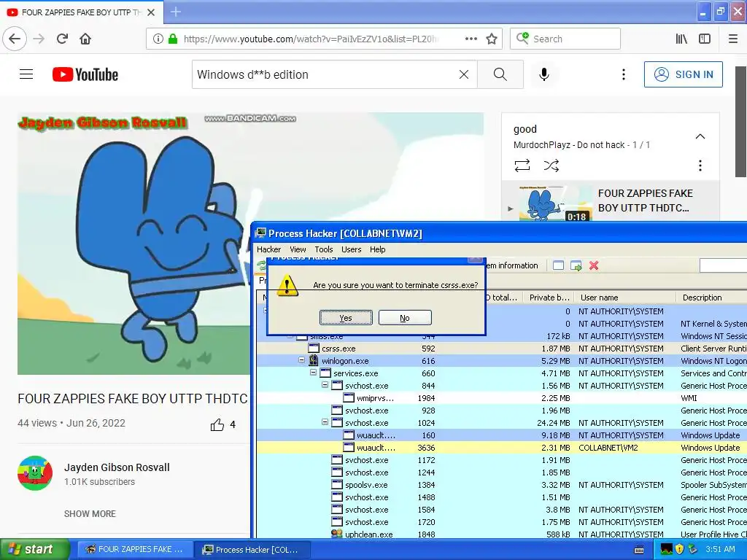
Task: Select the csrss.exe process row
Action: [x=502, y=348]
